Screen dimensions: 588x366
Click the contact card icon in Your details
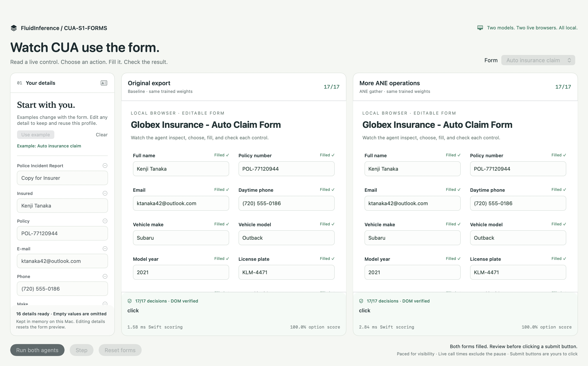pyautogui.click(x=104, y=83)
